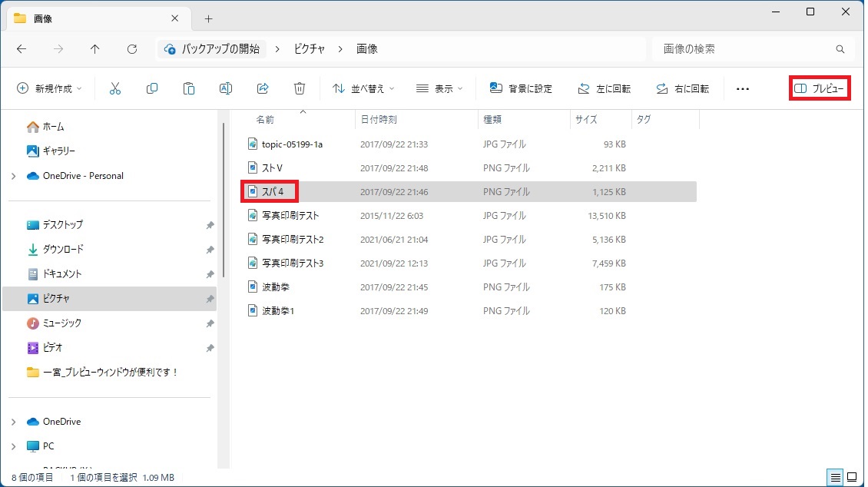Image resolution: width=868 pixels, height=487 pixels.
Task: Open the 表示 view dropdown
Action: click(439, 88)
